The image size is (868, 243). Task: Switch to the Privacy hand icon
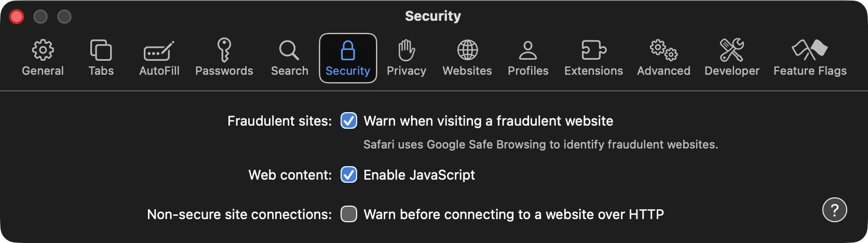(x=406, y=50)
